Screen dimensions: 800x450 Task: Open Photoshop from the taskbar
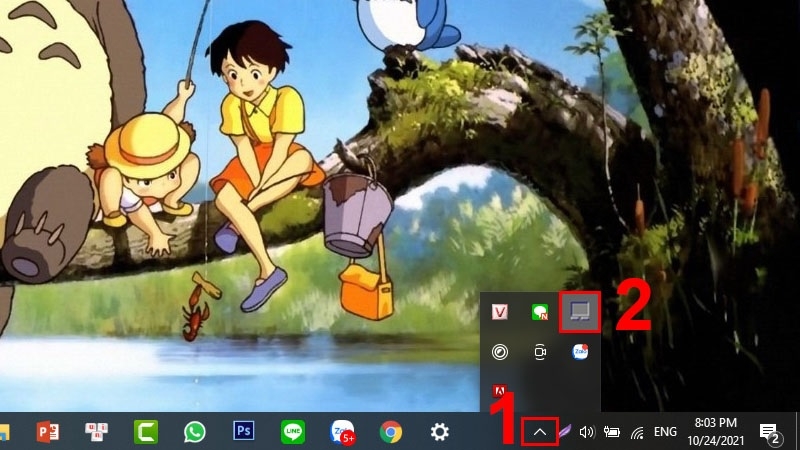243,431
